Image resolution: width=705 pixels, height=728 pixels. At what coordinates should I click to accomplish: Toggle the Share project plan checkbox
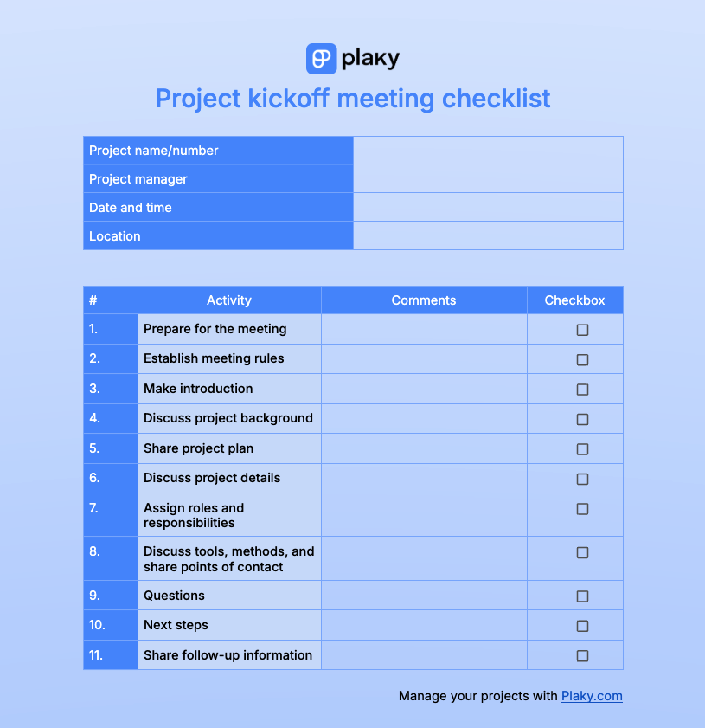(x=582, y=449)
